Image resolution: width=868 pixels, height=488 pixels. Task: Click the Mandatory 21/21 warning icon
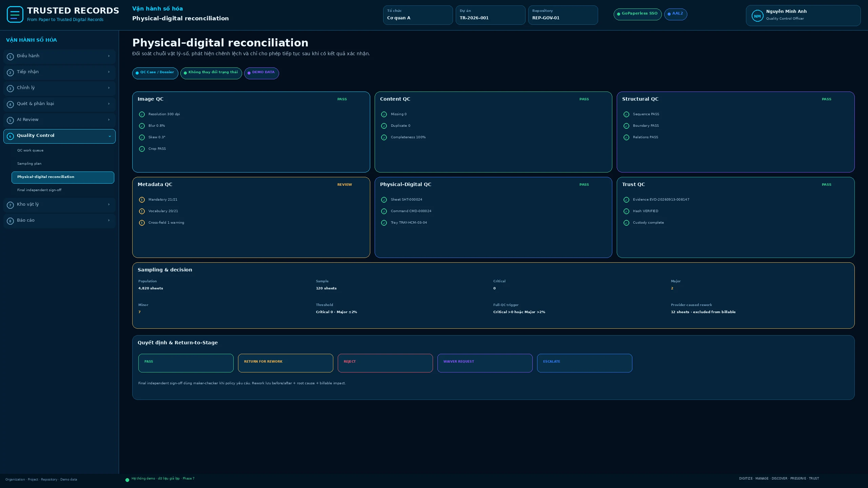click(x=142, y=200)
